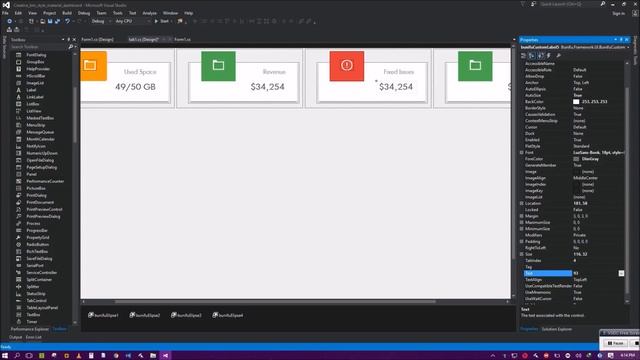Open the Build menu
Image resolution: width=640 pixels, height=360 pixels.
tap(67, 13)
